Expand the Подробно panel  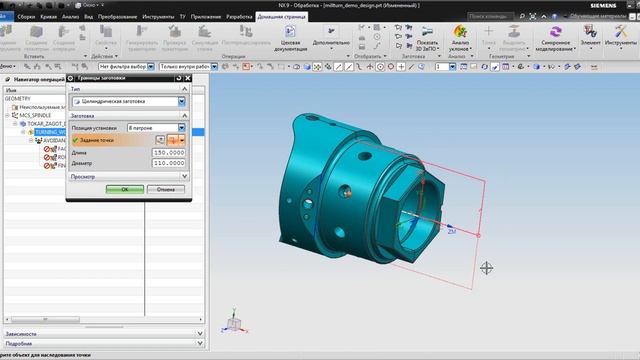coord(200,343)
